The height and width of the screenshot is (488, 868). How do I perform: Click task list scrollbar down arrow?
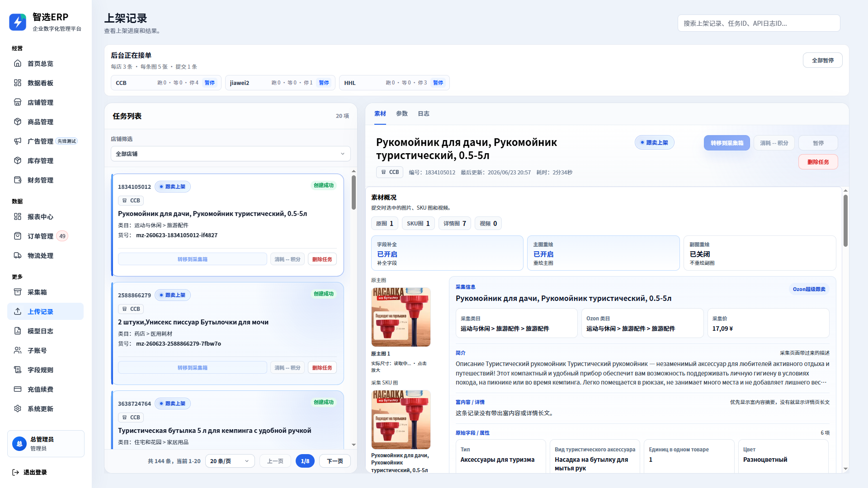click(354, 445)
